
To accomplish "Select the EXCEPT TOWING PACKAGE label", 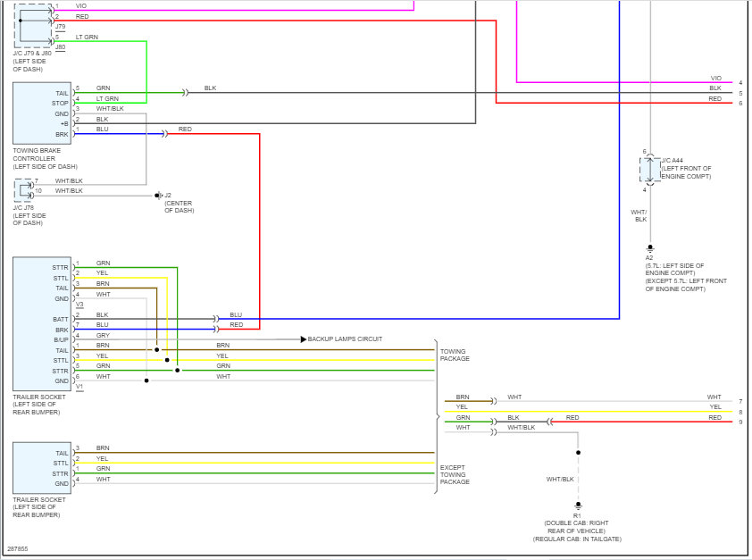I will coord(455,474).
